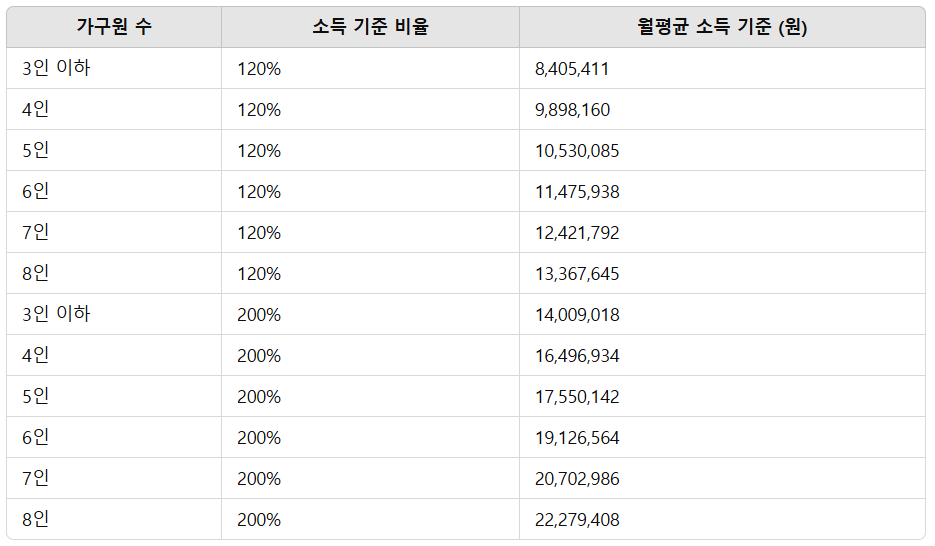This screenshot has width=935, height=546.
Task: Select the income value 9,898,160
Action: pyautogui.click(x=572, y=110)
